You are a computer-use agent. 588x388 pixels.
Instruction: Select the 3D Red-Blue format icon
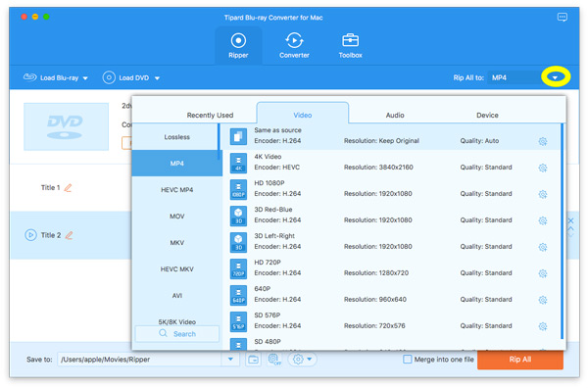coord(238,216)
